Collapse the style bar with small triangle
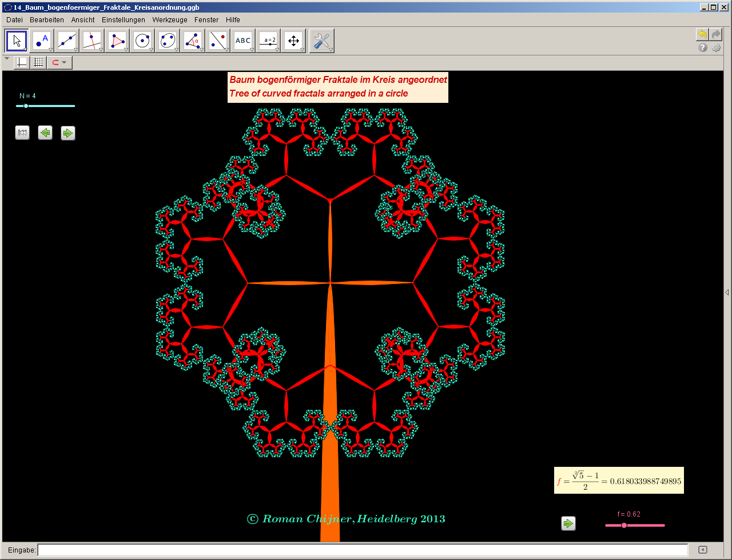The width and height of the screenshot is (732, 560). coord(7,58)
